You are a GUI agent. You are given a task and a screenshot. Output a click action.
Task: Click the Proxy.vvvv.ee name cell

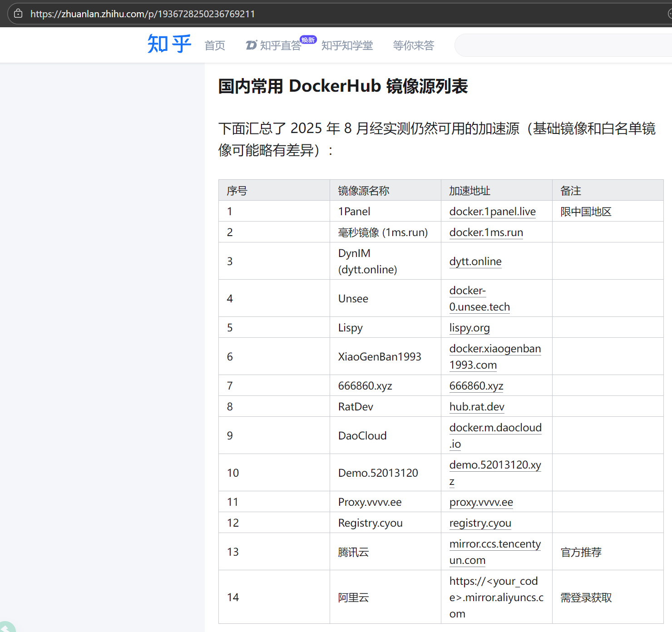coord(385,502)
